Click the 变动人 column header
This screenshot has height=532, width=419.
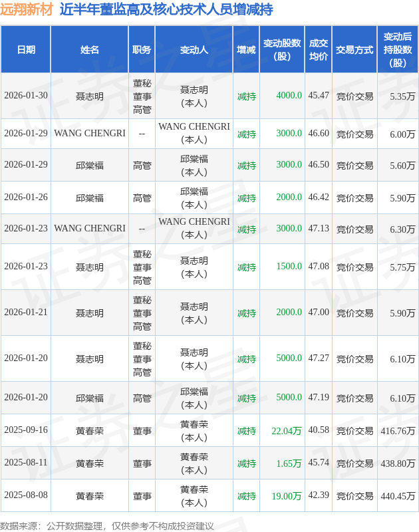click(x=194, y=49)
